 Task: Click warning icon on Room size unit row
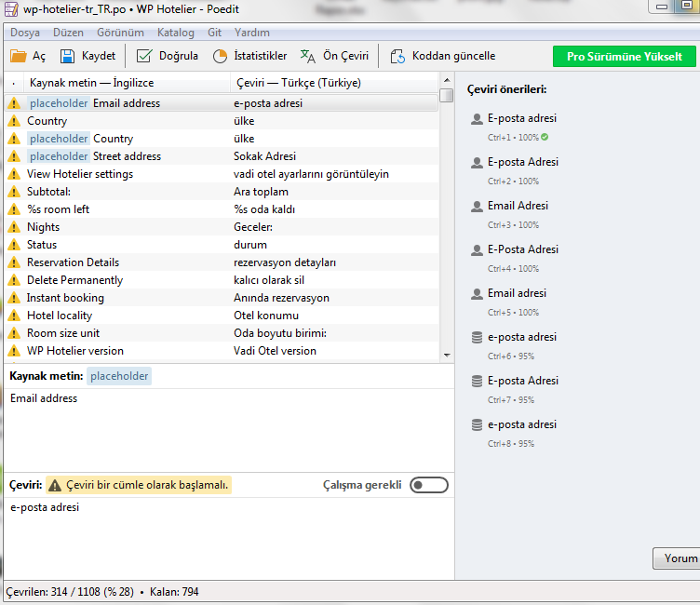click(14, 333)
